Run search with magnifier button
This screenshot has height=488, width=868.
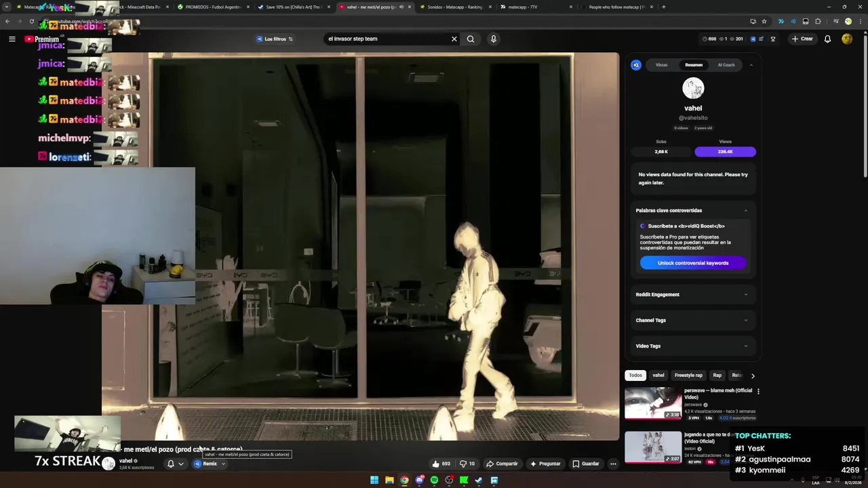point(471,39)
